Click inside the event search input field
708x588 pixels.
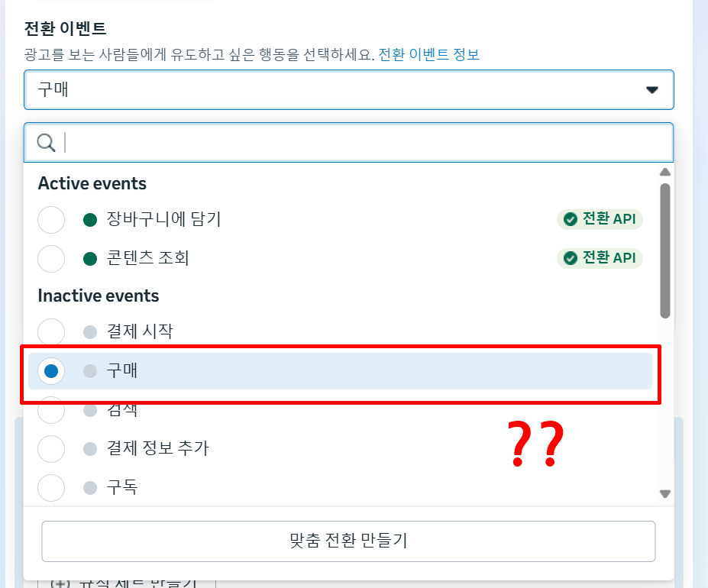click(348, 143)
